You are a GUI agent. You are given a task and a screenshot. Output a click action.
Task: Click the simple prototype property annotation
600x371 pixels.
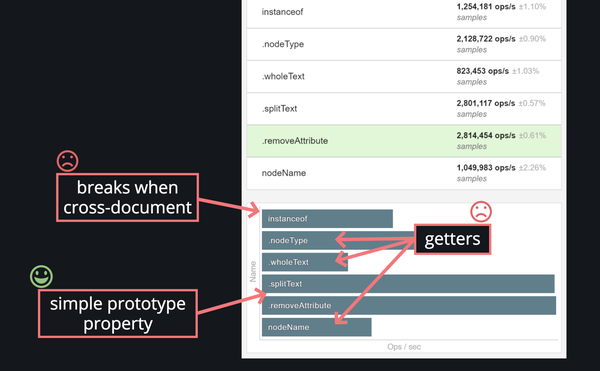point(118,314)
